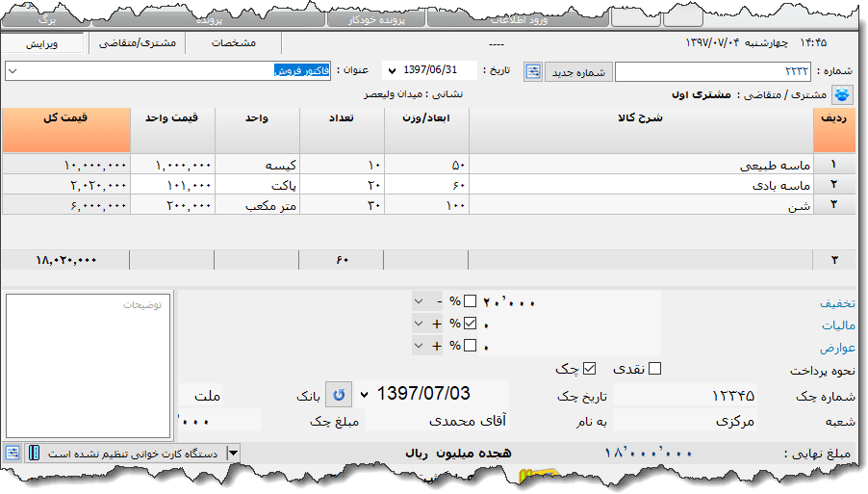Open the عنوان dropdown showing فاکتور فروش

[x=12, y=71]
